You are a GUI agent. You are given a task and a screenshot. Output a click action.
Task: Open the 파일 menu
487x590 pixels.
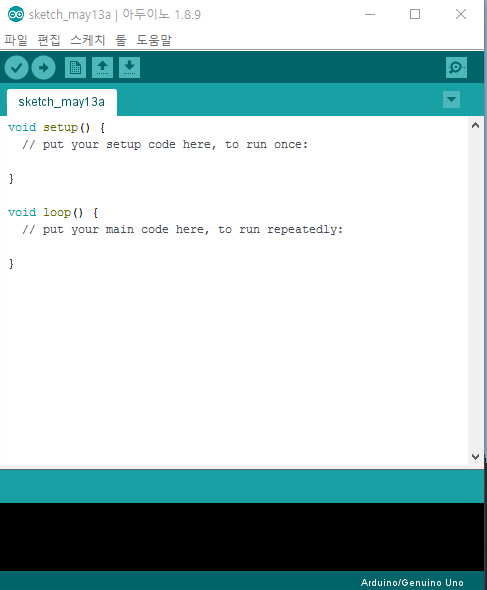click(16, 40)
